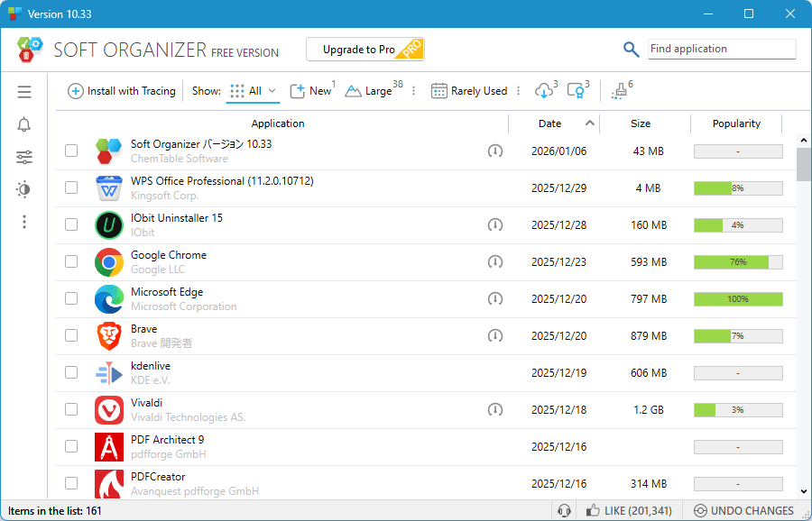Open the options dots beside Rarely Used

(518, 91)
